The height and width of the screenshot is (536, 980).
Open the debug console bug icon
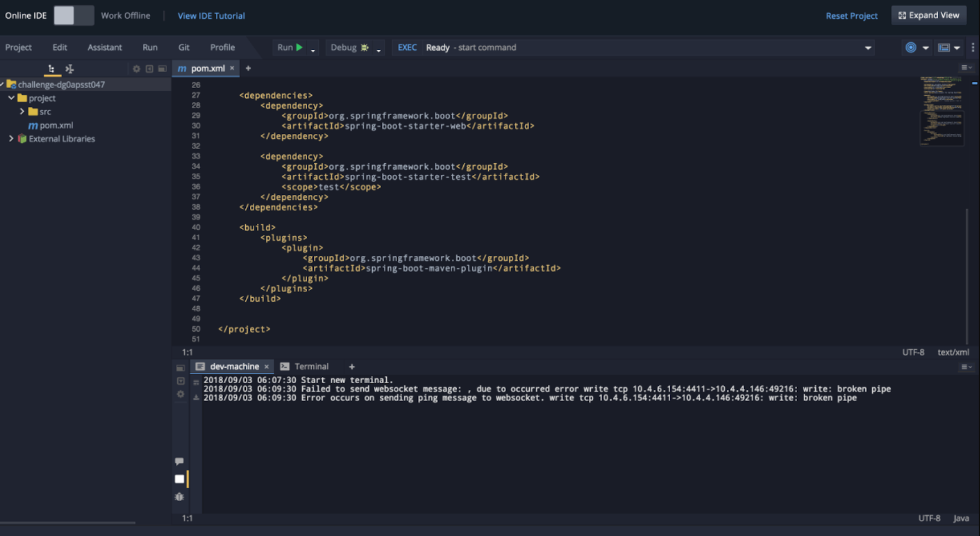click(x=179, y=497)
